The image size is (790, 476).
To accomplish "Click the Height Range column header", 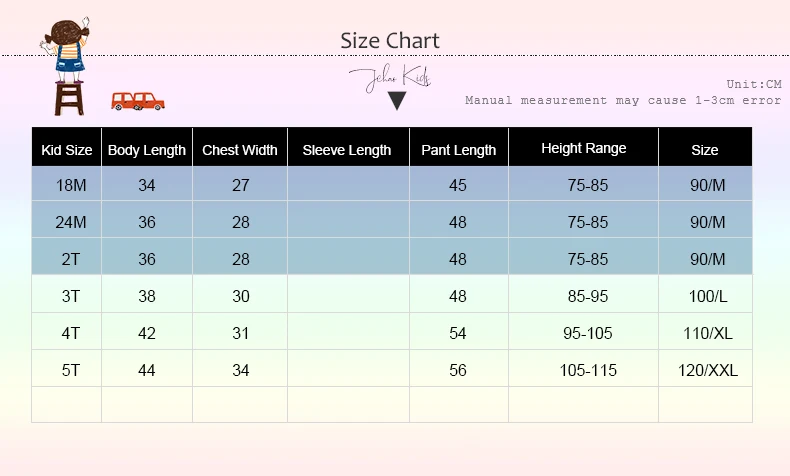I will 584,148.
